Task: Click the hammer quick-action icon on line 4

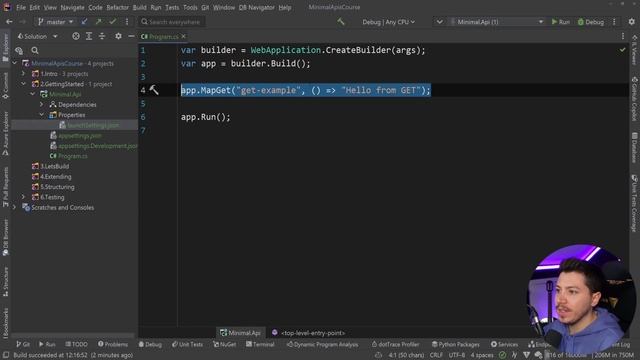Action: pos(154,90)
